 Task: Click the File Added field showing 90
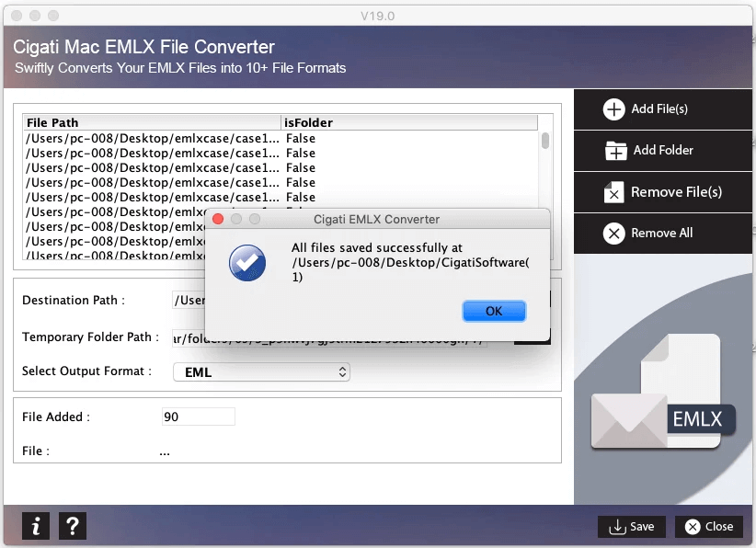click(x=198, y=417)
